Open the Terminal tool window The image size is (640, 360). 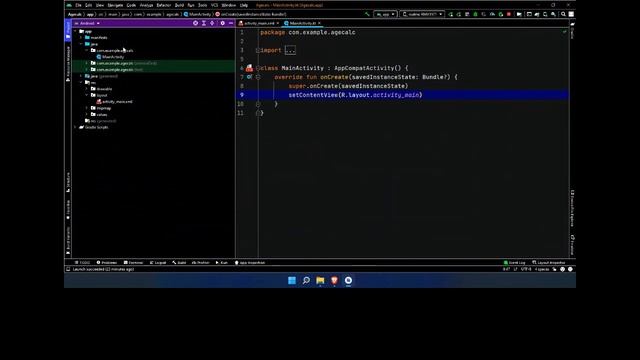[133, 263]
